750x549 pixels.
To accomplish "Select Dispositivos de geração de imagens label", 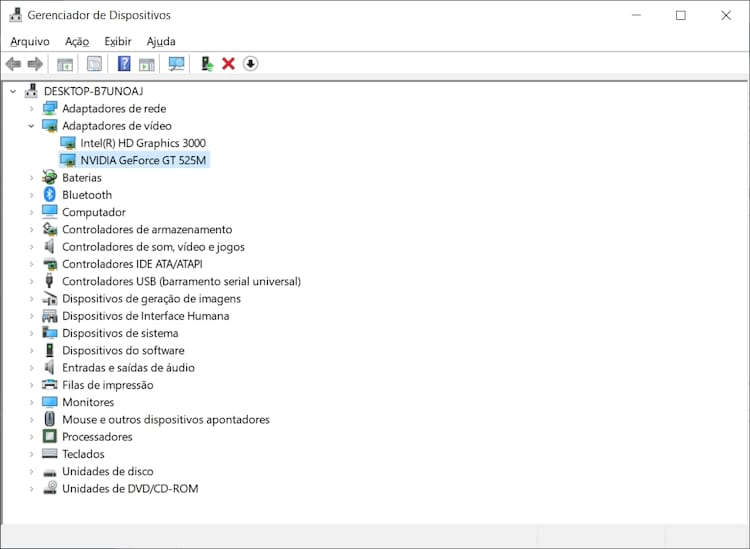I will coord(151,298).
